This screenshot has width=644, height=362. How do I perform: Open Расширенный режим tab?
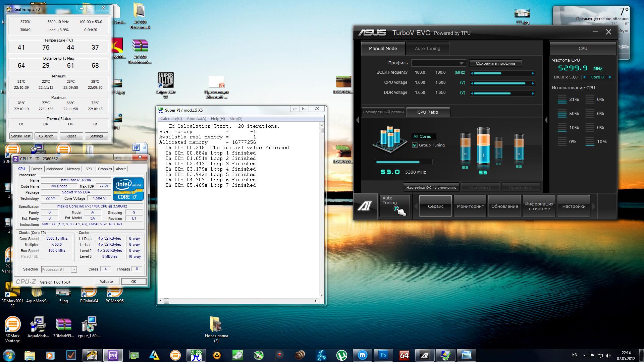click(x=383, y=112)
